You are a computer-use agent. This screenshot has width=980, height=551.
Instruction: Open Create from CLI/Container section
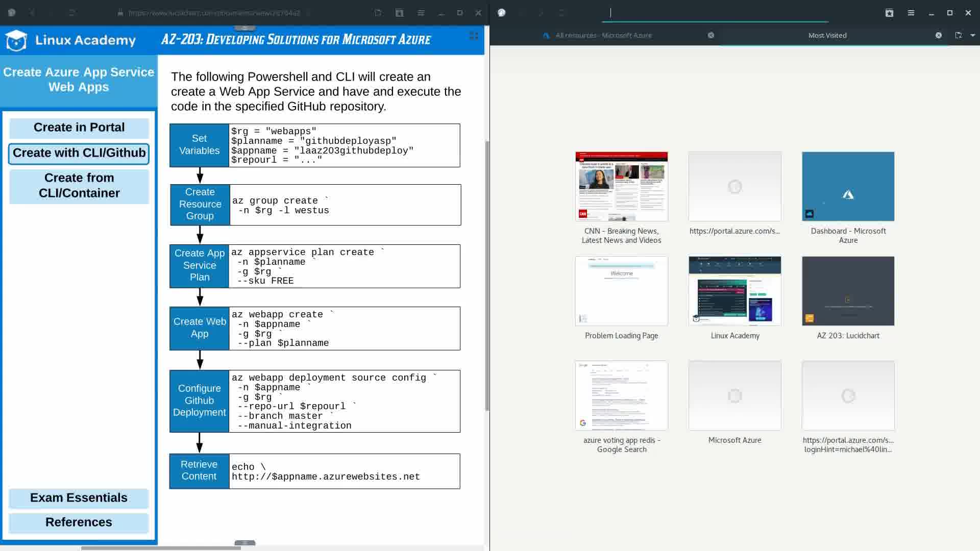(79, 186)
